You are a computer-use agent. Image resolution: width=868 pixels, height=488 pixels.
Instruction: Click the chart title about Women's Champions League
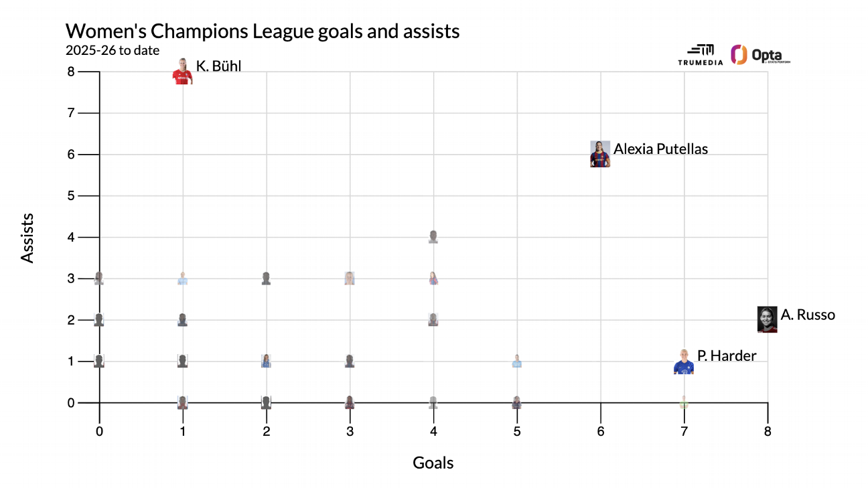pyautogui.click(x=263, y=31)
